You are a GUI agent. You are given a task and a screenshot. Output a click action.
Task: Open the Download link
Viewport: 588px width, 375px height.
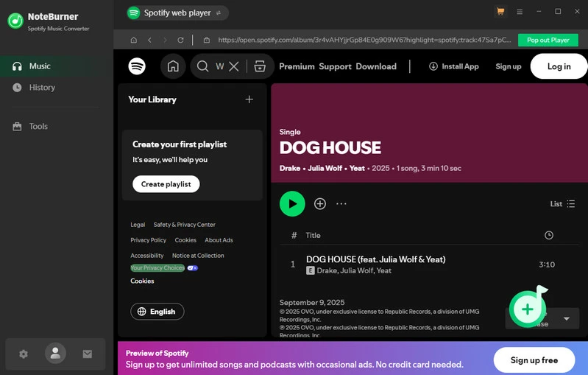376,66
